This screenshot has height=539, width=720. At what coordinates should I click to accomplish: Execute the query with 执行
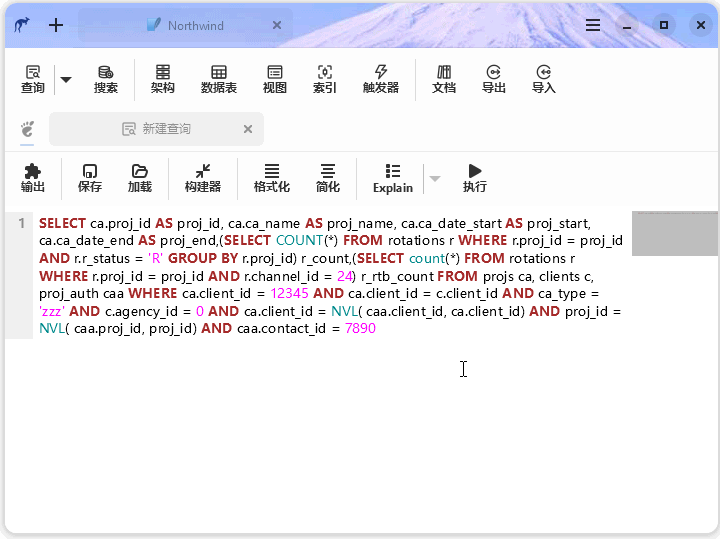(x=475, y=178)
